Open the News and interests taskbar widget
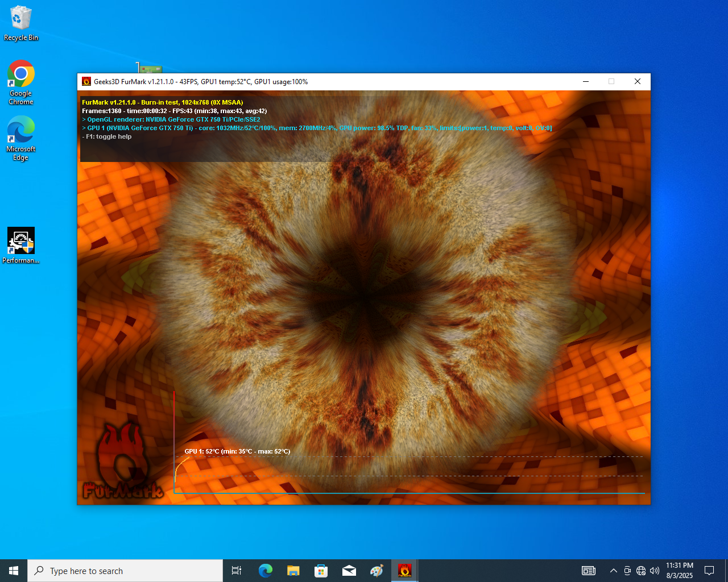The height and width of the screenshot is (582, 728). 589,571
